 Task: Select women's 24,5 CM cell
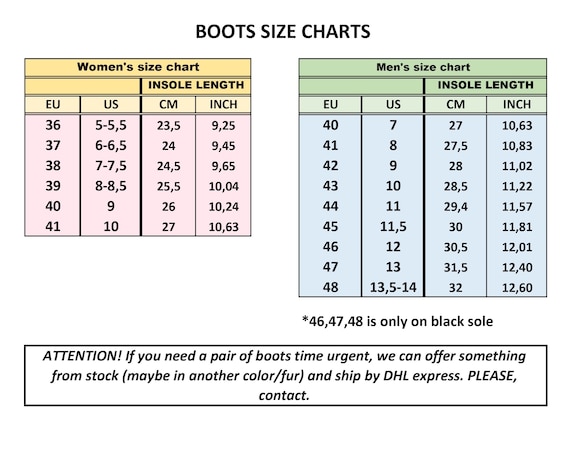click(168, 166)
